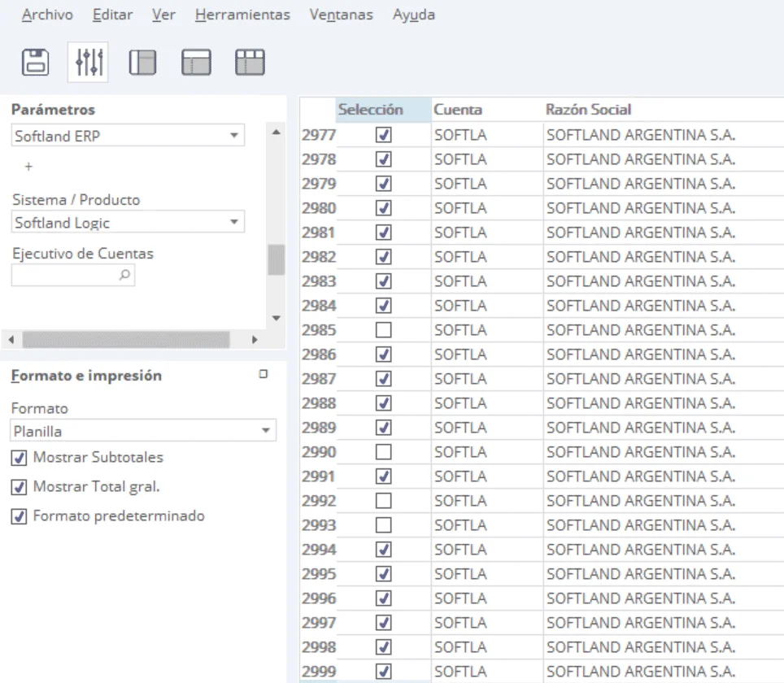Uncheck Mostrar Subtotales checkbox

[x=20, y=457]
